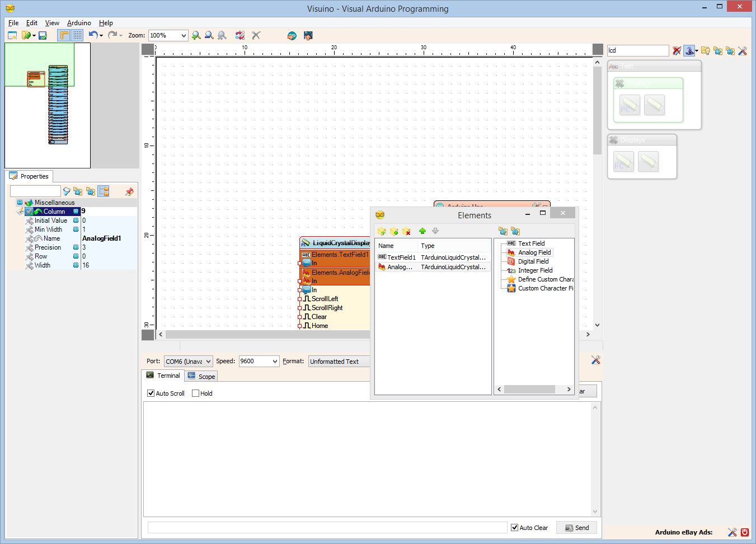Clear the component search filter icon
Viewport: 756px width, 544px height.
(677, 50)
